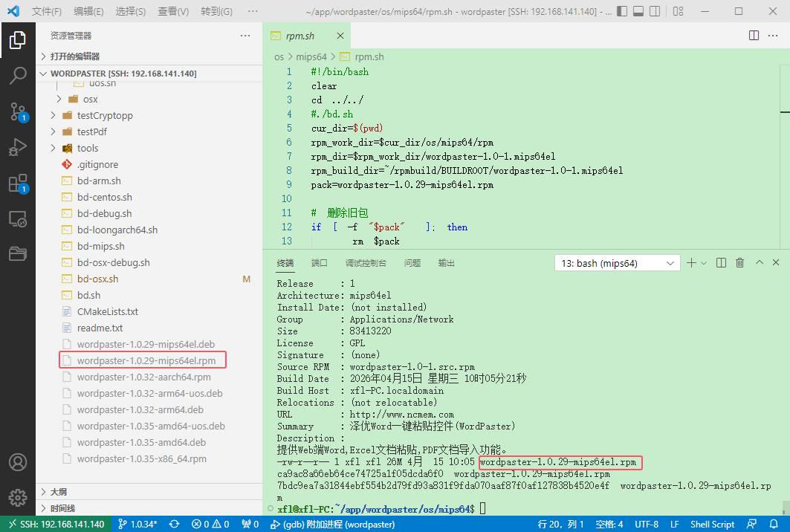This screenshot has width=790, height=532.
Task: Toggle notifications bell in status bar
Action: tap(774, 524)
